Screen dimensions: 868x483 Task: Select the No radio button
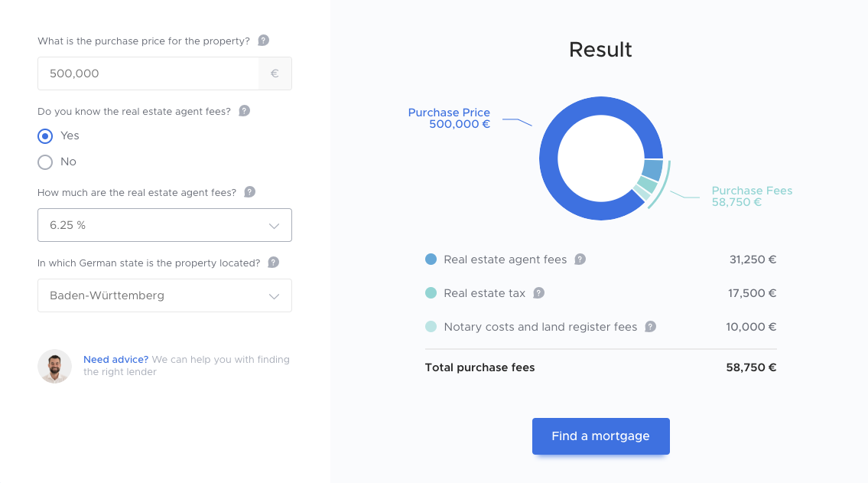(45, 162)
